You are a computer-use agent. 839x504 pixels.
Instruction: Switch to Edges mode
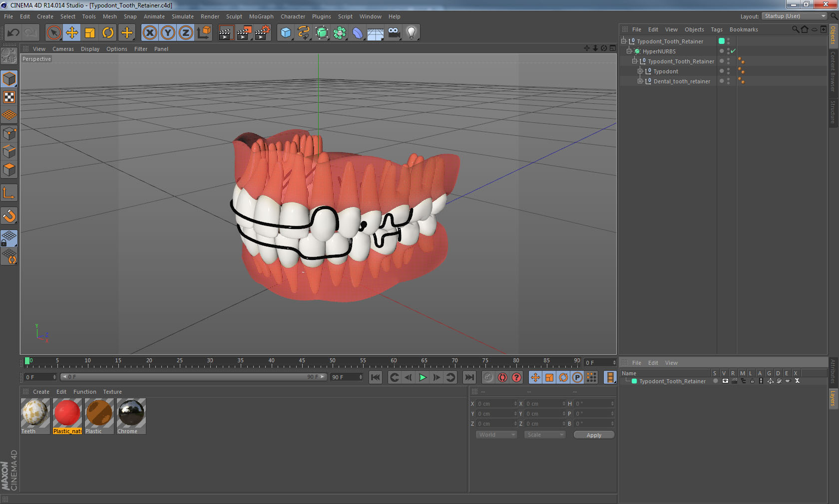pyautogui.click(x=9, y=151)
